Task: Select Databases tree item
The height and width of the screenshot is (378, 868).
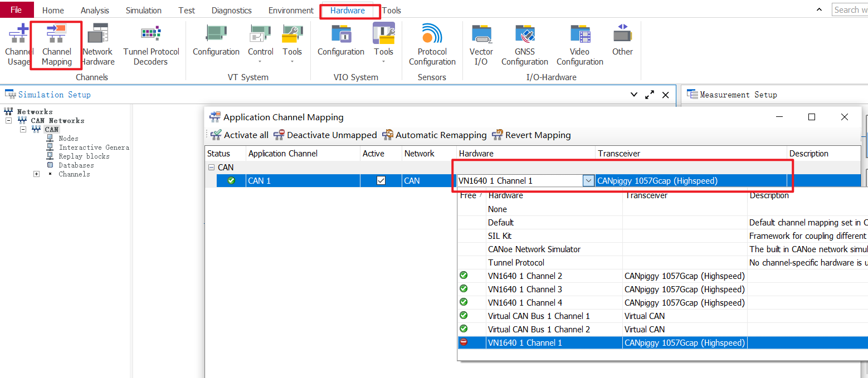Action: (x=76, y=165)
